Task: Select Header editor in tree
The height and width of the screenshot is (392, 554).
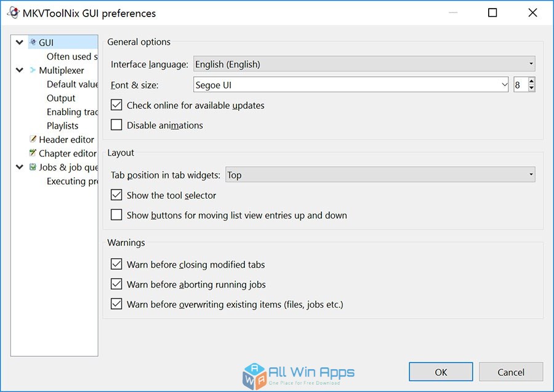Action: click(x=66, y=139)
